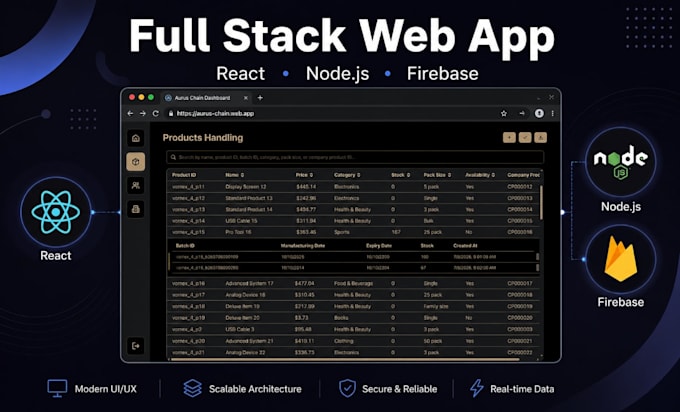Screen dimensions: 680x412
Task: Click the 'USB Cable 15' name cell
Action: click(x=241, y=221)
